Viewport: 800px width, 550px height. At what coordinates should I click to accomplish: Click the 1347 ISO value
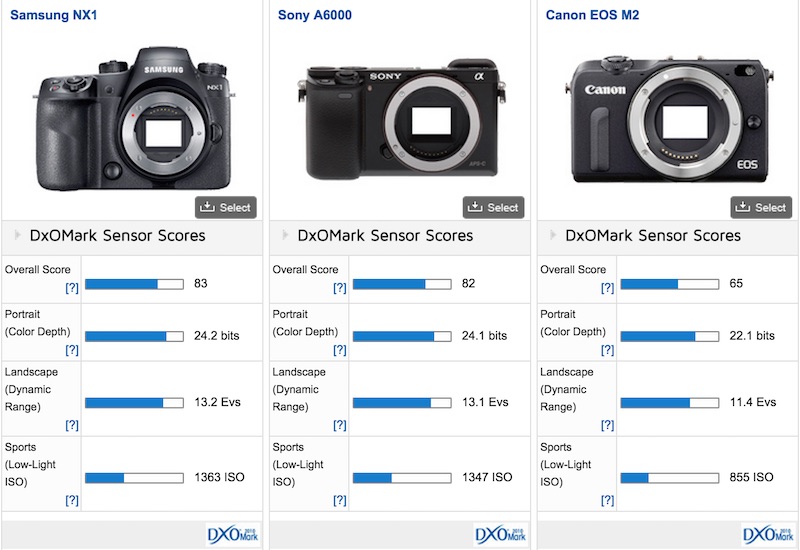(x=487, y=477)
